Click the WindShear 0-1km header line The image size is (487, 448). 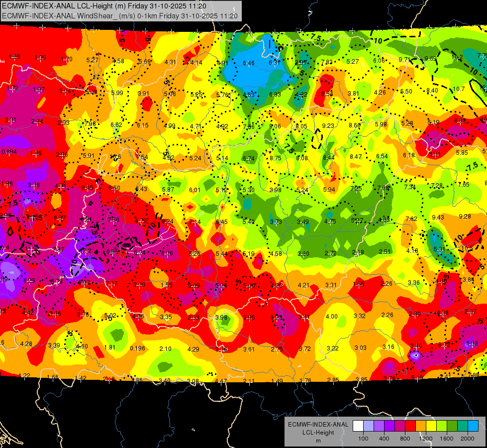pyautogui.click(x=120, y=16)
